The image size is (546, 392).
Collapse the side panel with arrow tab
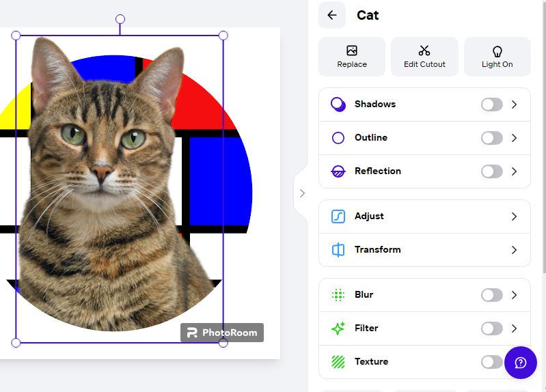pyautogui.click(x=302, y=193)
